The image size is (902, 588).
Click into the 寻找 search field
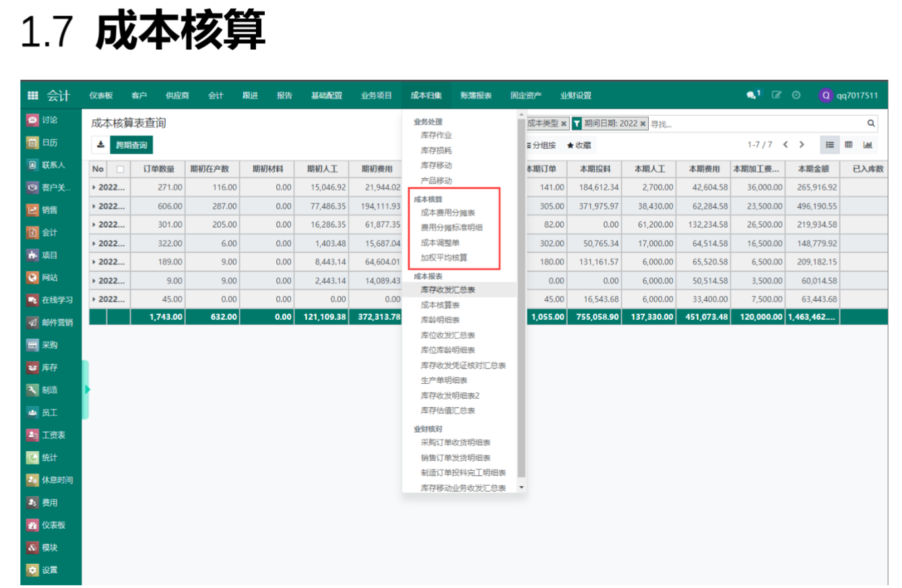click(x=754, y=124)
